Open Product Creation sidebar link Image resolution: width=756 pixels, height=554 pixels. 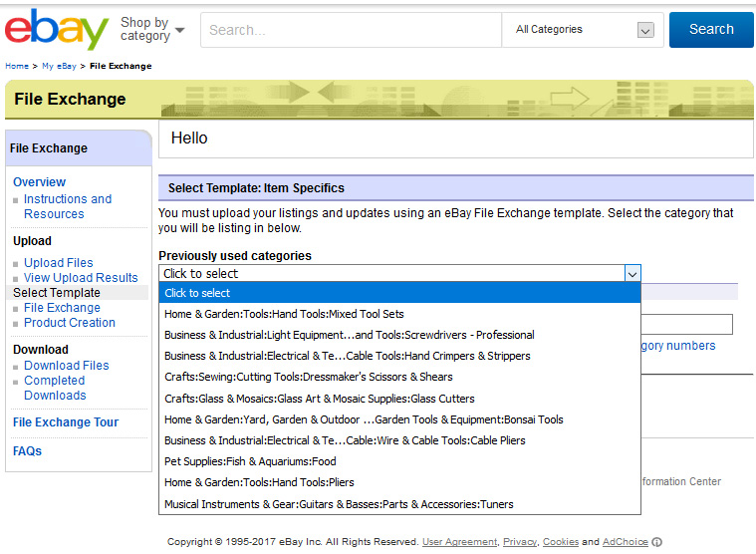[x=70, y=323]
